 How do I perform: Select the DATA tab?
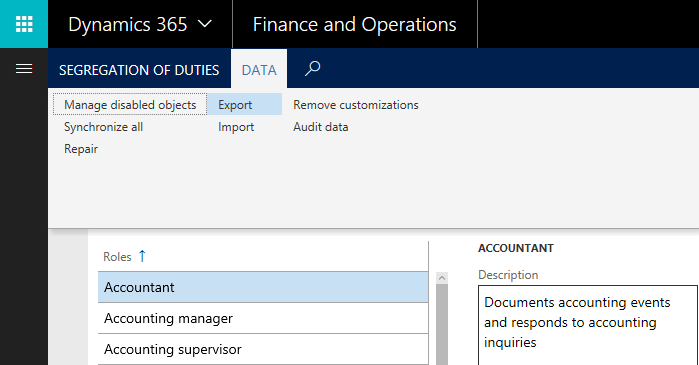pos(259,70)
